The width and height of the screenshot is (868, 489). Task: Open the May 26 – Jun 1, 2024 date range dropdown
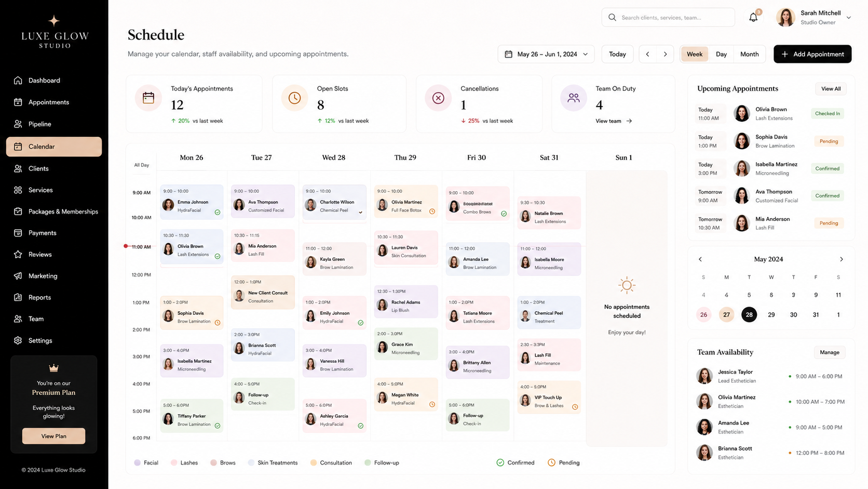pyautogui.click(x=546, y=54)
